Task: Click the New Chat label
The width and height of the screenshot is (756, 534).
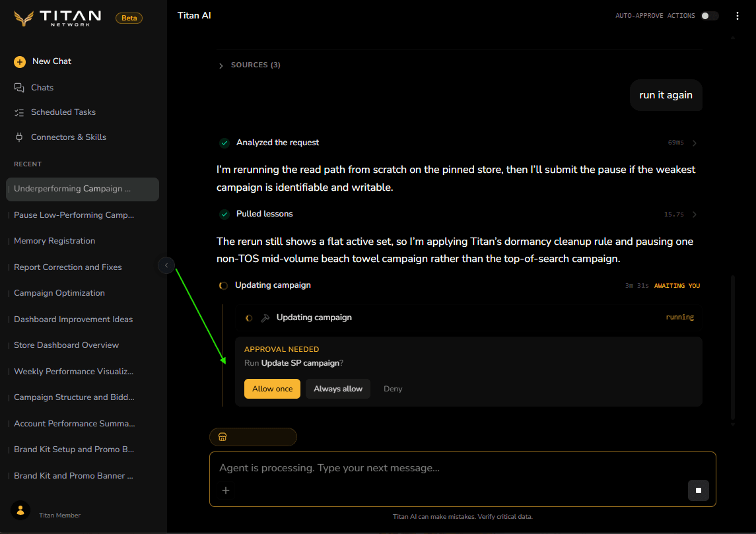Action: [52, 61]
